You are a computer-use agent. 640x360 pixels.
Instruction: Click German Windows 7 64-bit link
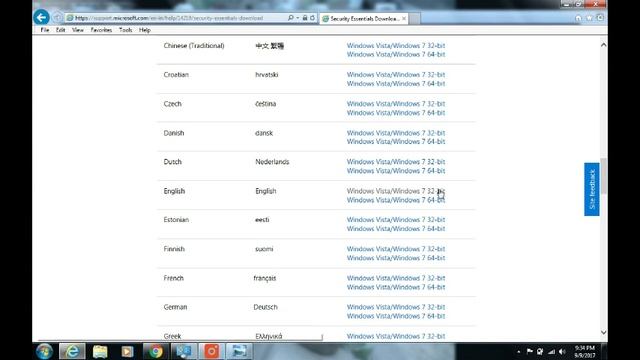396,316
